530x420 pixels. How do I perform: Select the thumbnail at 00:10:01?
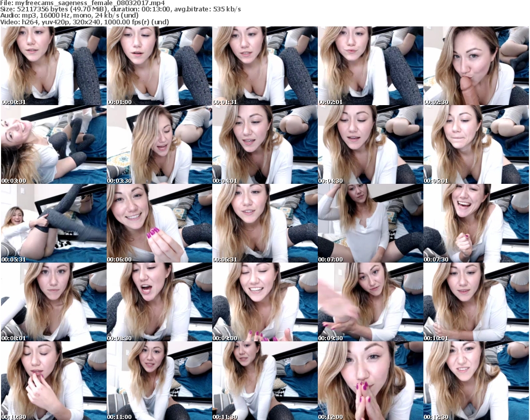(x=476, y=302)
